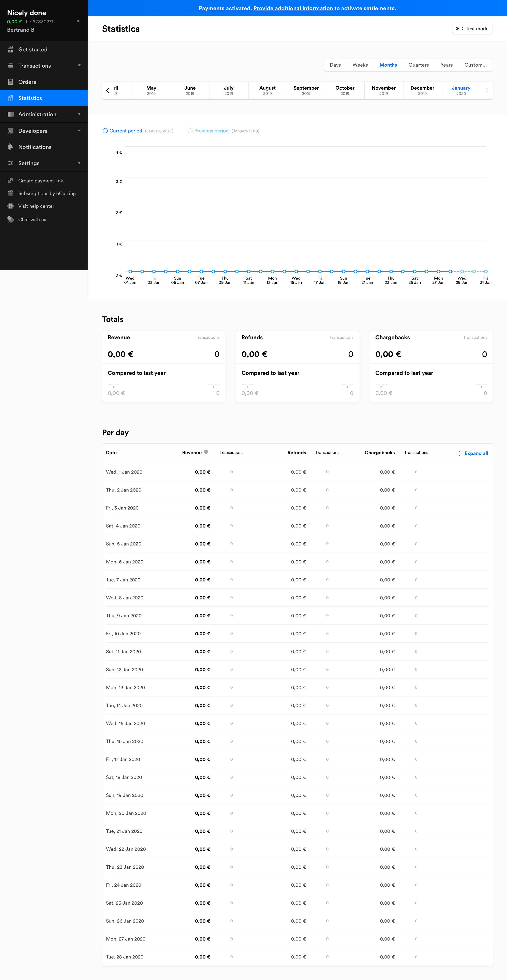
Task: Click the Notifications bell icon
Action: tap(10, 147)
